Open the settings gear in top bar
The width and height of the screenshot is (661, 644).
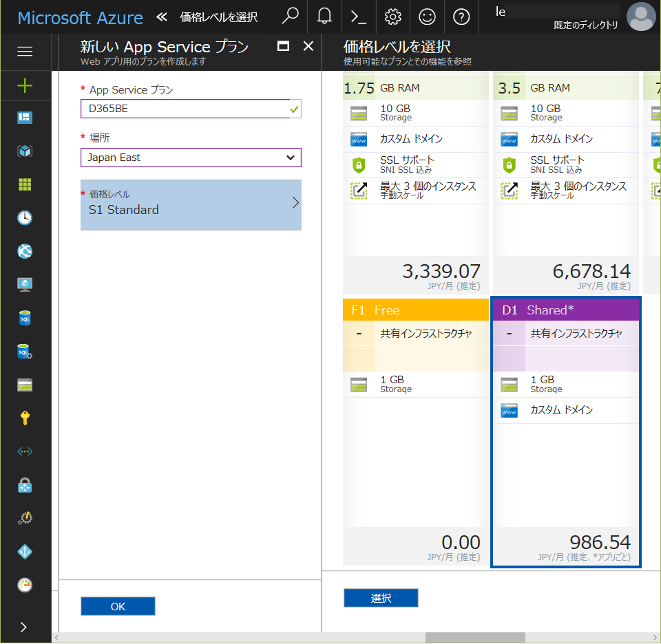(x=392, y=17)
